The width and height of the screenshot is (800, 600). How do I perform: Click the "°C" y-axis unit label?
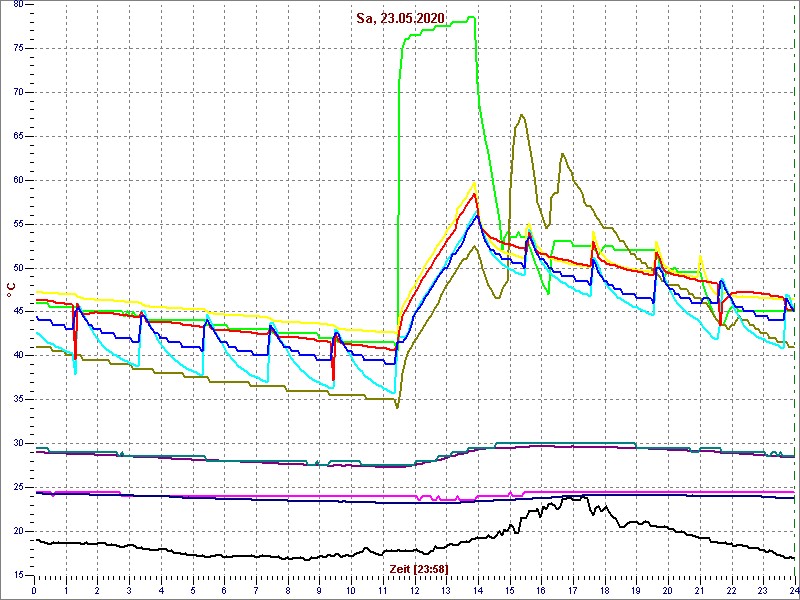(11, 289)
